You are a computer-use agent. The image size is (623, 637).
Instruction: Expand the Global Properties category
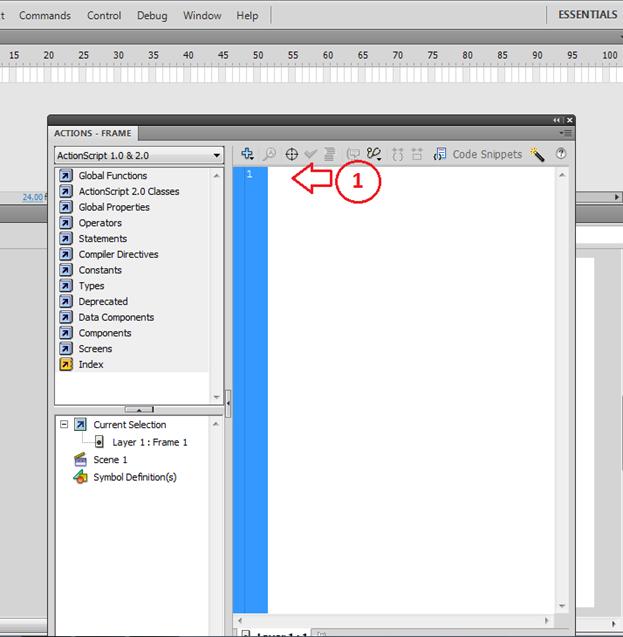[104, 207]
